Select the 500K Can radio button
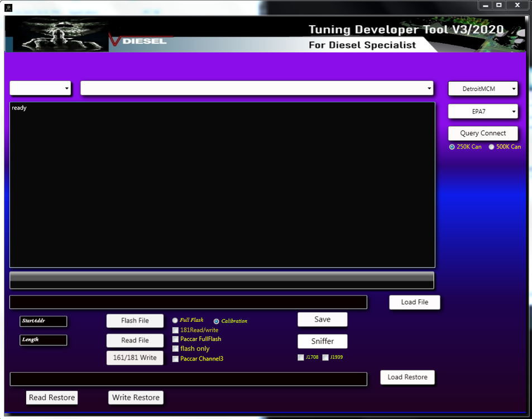532x419 pixels. tap(492, 147)
